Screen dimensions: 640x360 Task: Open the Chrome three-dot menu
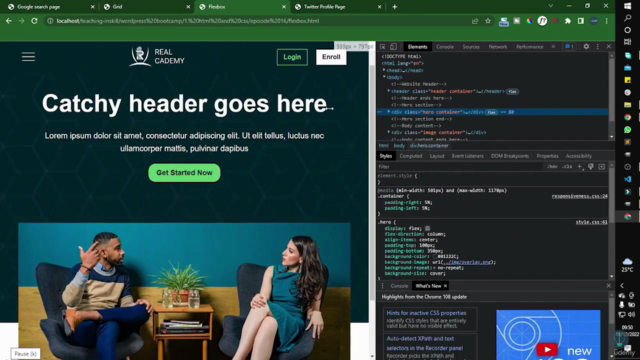point(607,21)
